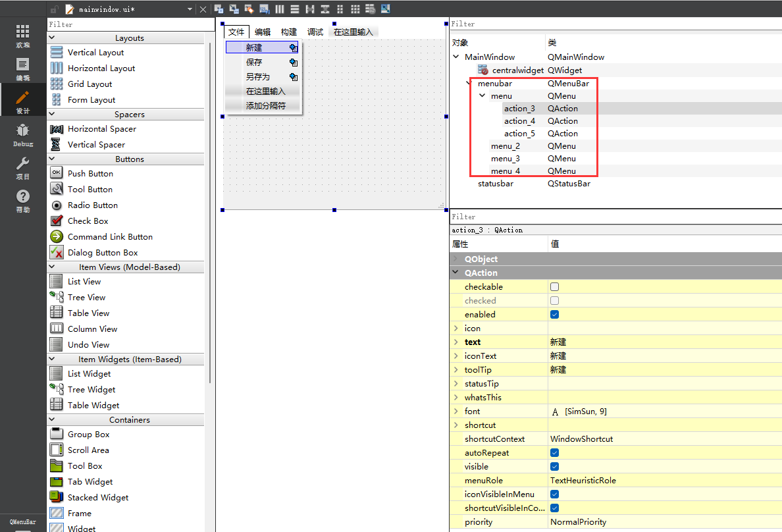Select the Tab Widget icon
Image resolution: width=782 pixels, height=532 pixels.
pyautogui.click(x=57, y=481)
